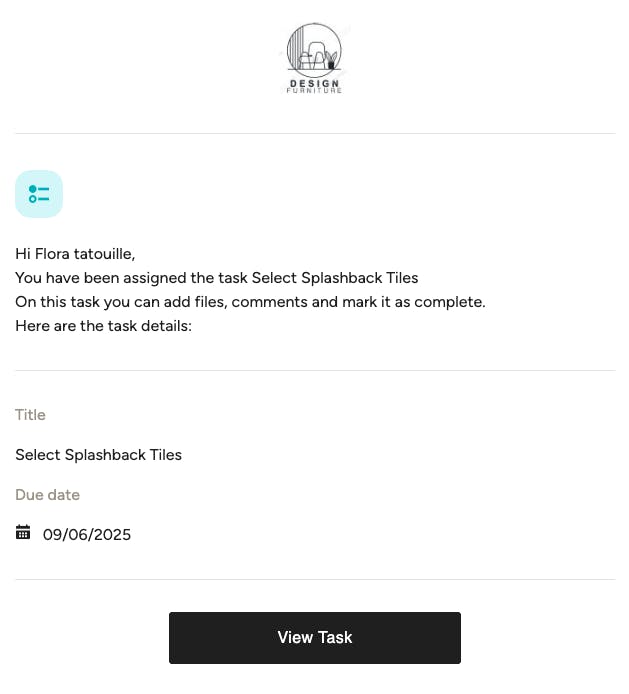Click the recipient name Flora tatouille

coord(83,254)
